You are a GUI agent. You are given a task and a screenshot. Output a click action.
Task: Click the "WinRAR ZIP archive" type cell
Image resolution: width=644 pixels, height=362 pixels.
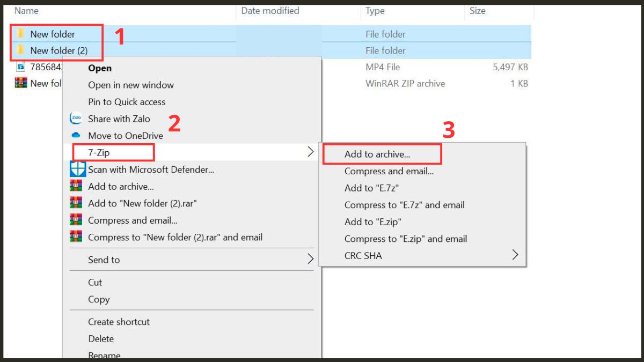click(405, 83)
